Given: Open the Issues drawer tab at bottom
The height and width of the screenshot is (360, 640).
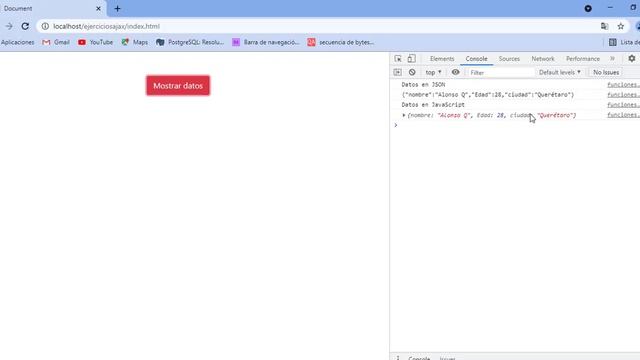Looking at the screenshot, I should click(447, 358).
